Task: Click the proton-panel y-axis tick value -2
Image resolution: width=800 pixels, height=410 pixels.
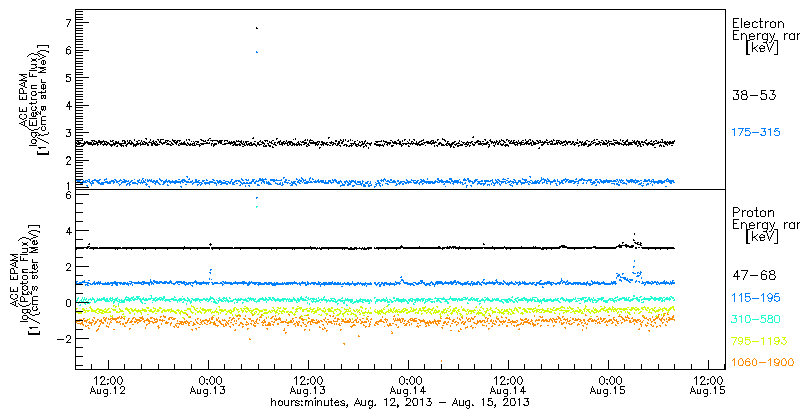Action: click(x=65, y=339)
